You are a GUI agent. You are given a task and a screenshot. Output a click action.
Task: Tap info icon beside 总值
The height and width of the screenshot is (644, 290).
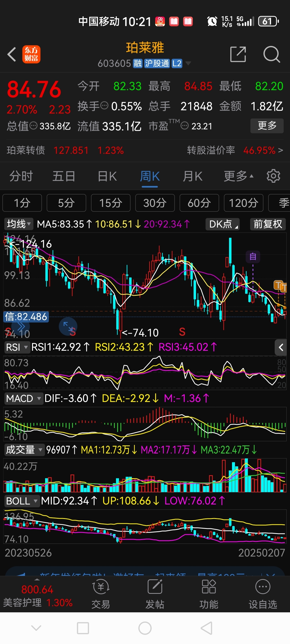[33, 125]
